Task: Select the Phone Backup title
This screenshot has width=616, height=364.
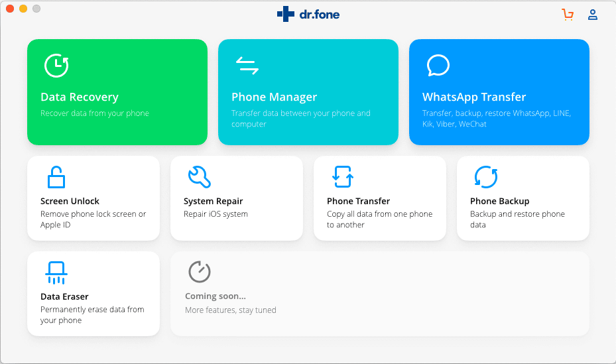Action: tap(500, 201)
